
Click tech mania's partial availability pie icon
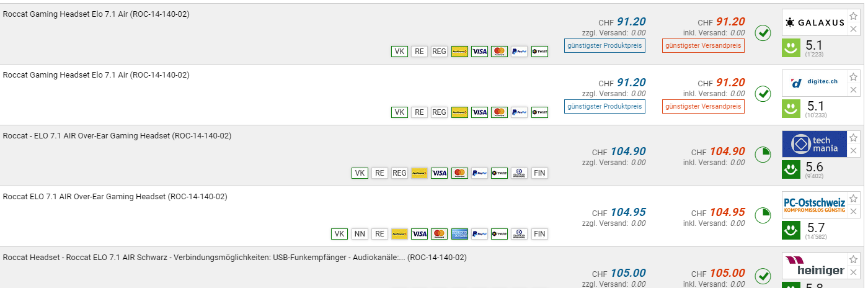tap(763, 155)
